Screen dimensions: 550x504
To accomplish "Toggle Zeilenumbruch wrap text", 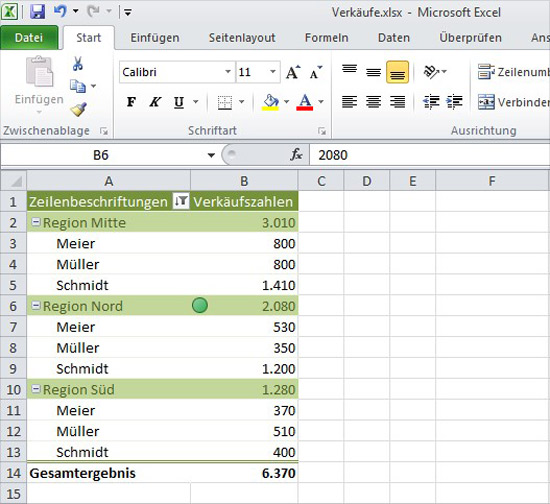I will click(513, 72).
